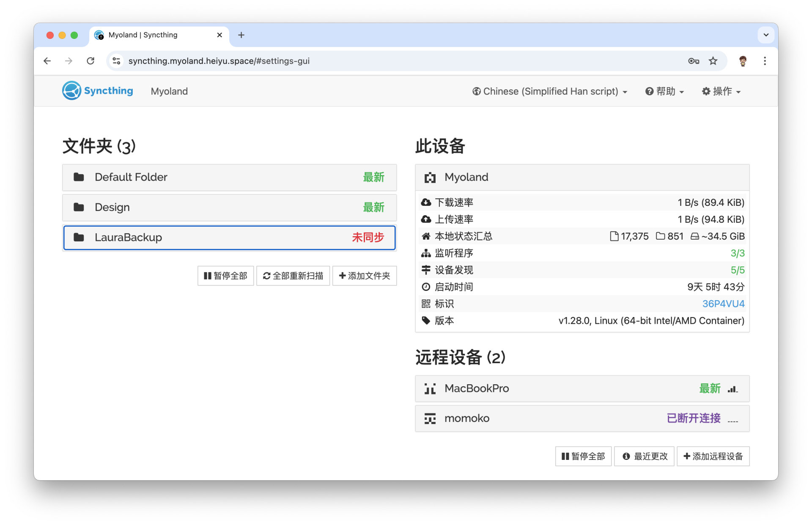This screenshot has width=812, height=525.
Task: Click the Myoland device identicon
Action: point(430,178)
